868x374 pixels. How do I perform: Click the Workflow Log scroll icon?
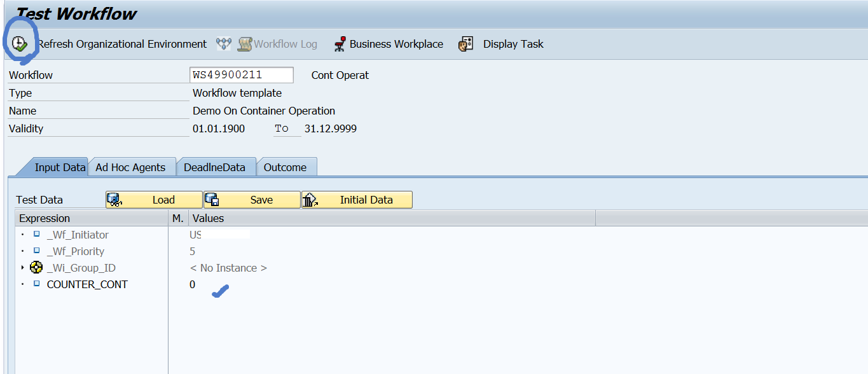[245, 44]
